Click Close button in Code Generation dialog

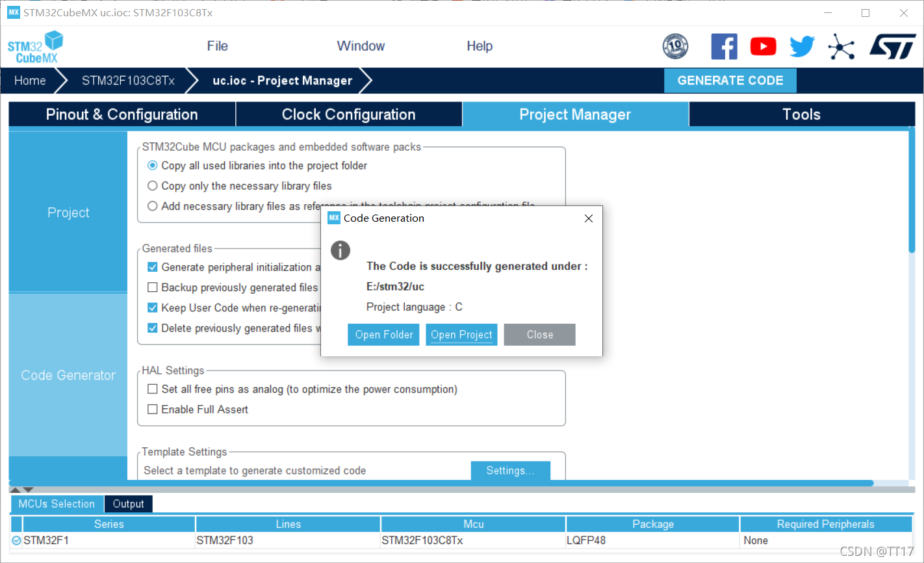(540, 335)
